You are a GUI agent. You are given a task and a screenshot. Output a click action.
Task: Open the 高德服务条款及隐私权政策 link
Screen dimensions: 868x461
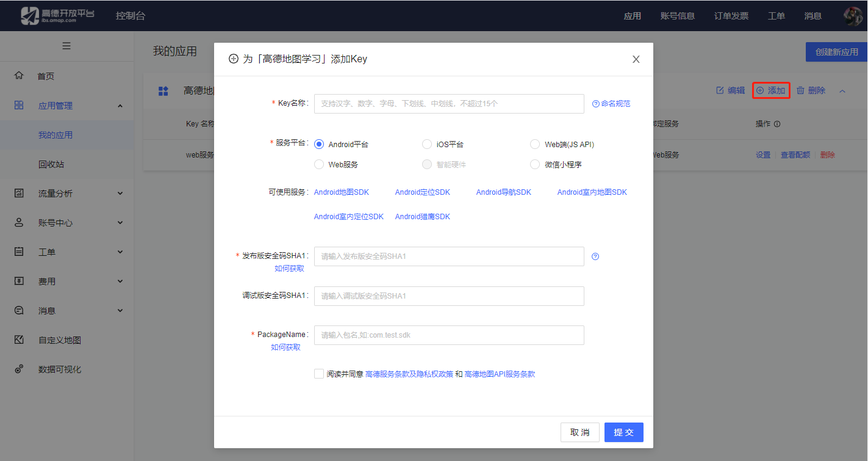[409, 374]
